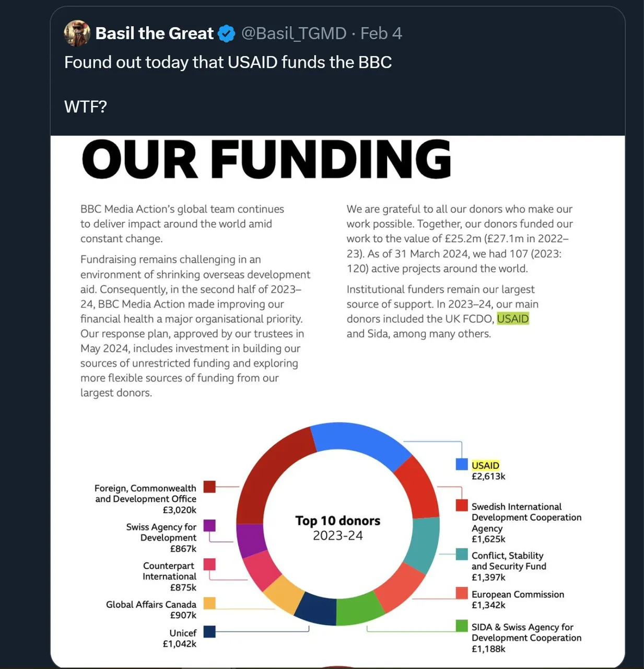This screenshot has height=669, width=644.
Task: Select the dark red FCDO legend square
Action: coord(209,487)
